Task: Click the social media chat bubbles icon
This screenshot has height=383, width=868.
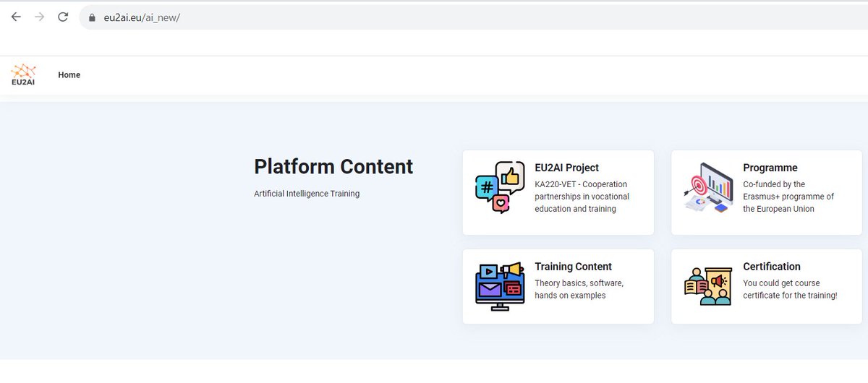Action: (500, 188)
